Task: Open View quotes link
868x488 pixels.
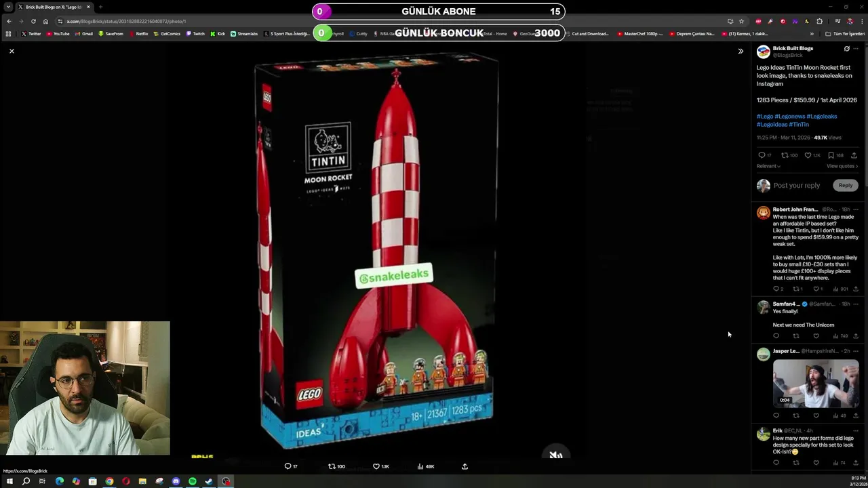Action: point(842,166)
